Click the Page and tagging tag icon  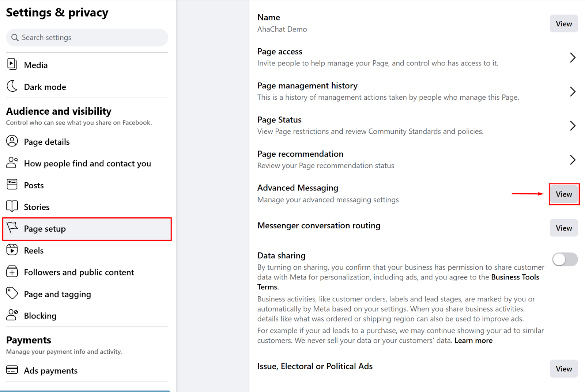pos(12,293)
